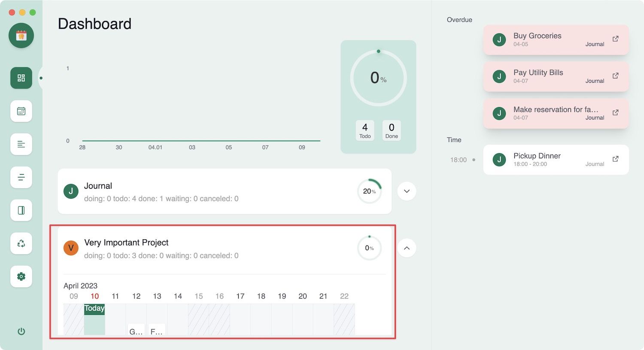Select April 12 in the timeline

coord(136,296)
